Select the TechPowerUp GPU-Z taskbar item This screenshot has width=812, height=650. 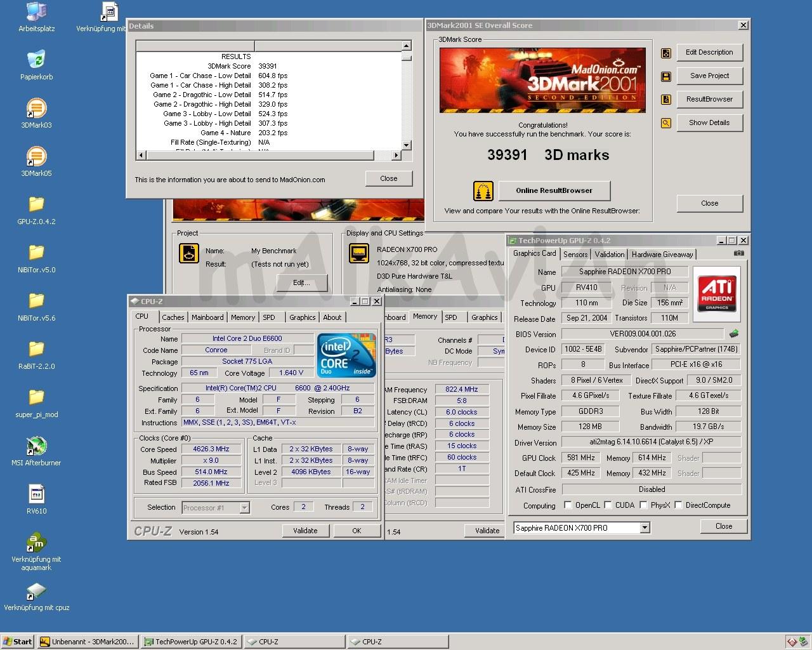190,642
